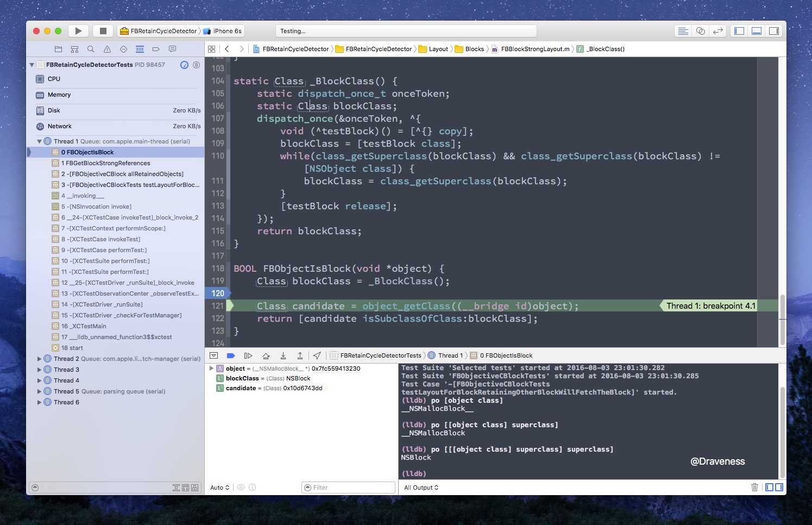Choose the iPhone 6s run destination
This screenshot has height=525, width=812.
click(x=223, y=31)
